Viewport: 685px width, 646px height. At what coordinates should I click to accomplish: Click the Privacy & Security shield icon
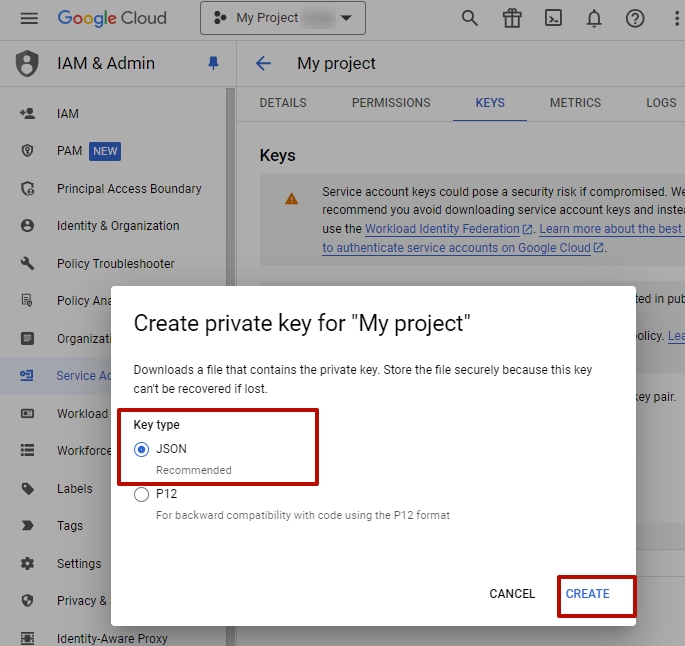pos(27,601)
